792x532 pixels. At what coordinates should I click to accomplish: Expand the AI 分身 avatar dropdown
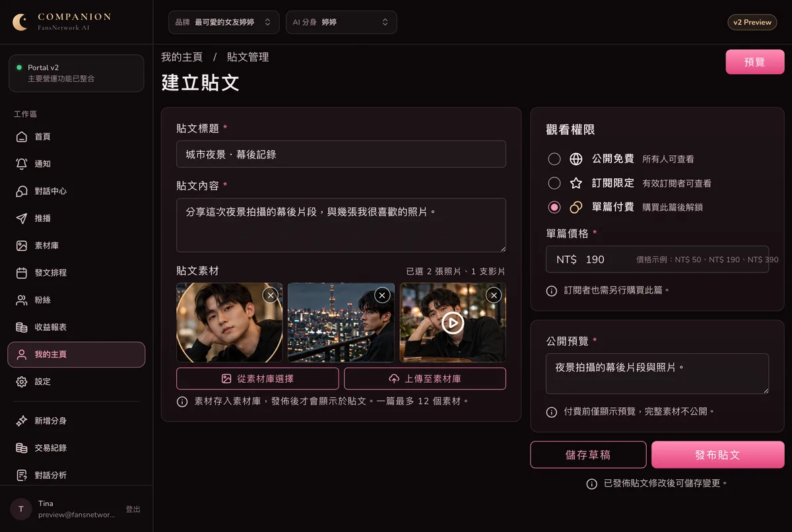click(341, 22)
